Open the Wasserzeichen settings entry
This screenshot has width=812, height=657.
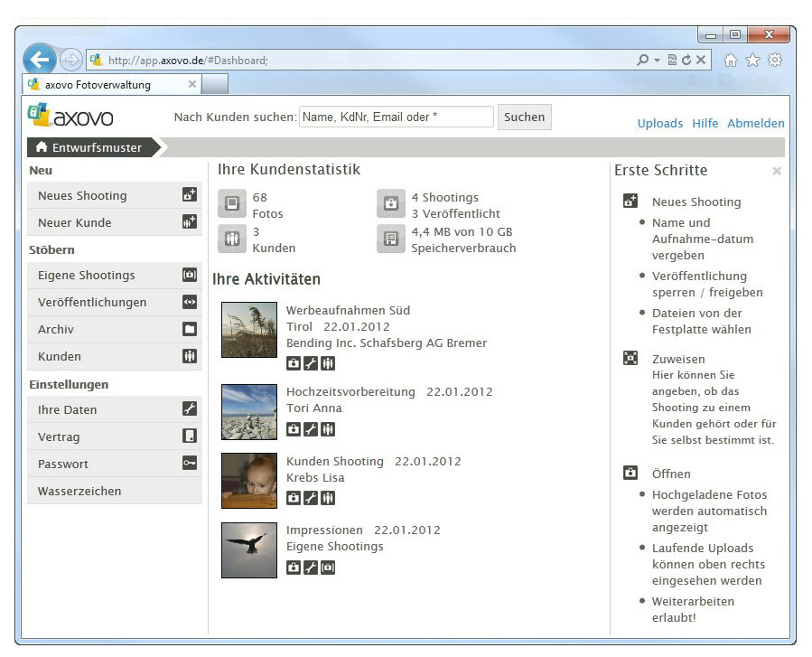point(79,491)
